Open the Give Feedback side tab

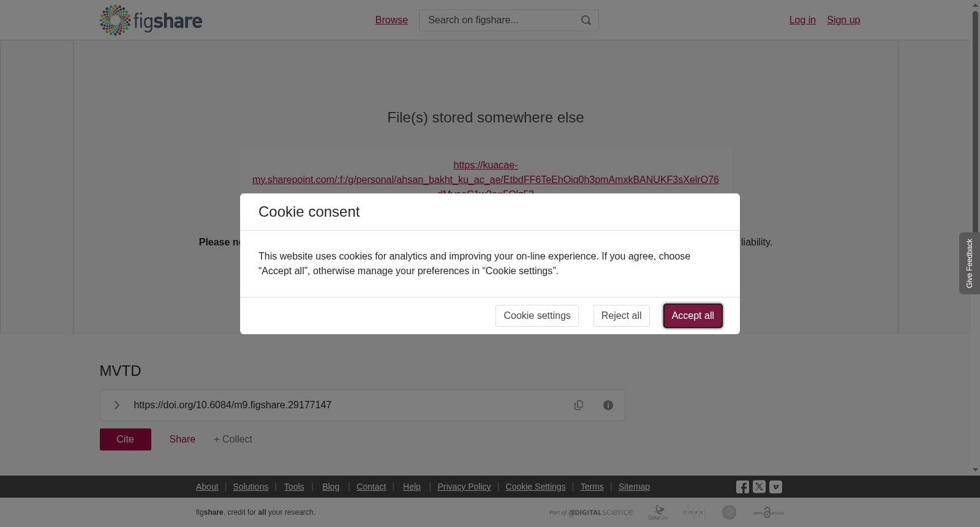pos(970,263)
